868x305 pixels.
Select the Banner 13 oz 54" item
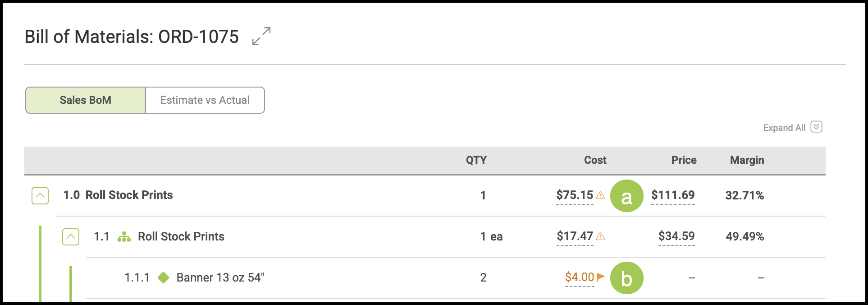tap(220, 277)
